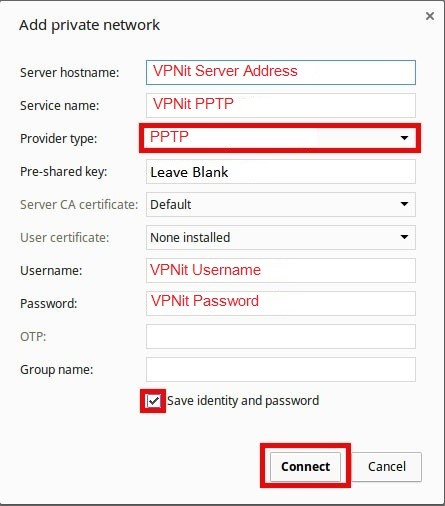This screenshot has height=506, width=445.
Task: Click the Provider type dropdown arrow
Action: click(x=404, y=138)
